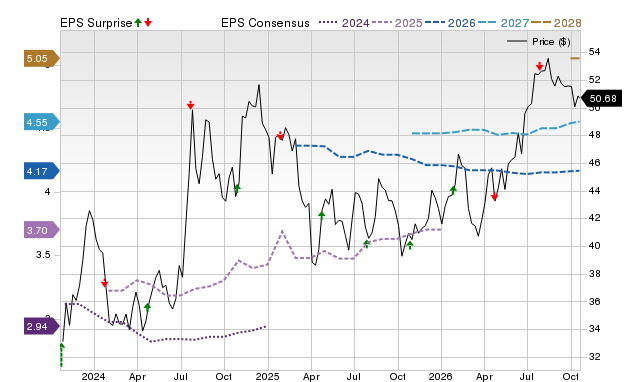Click the 2028 consensus legend entry
The image size is (640, 382).
(x=556, y=23)
